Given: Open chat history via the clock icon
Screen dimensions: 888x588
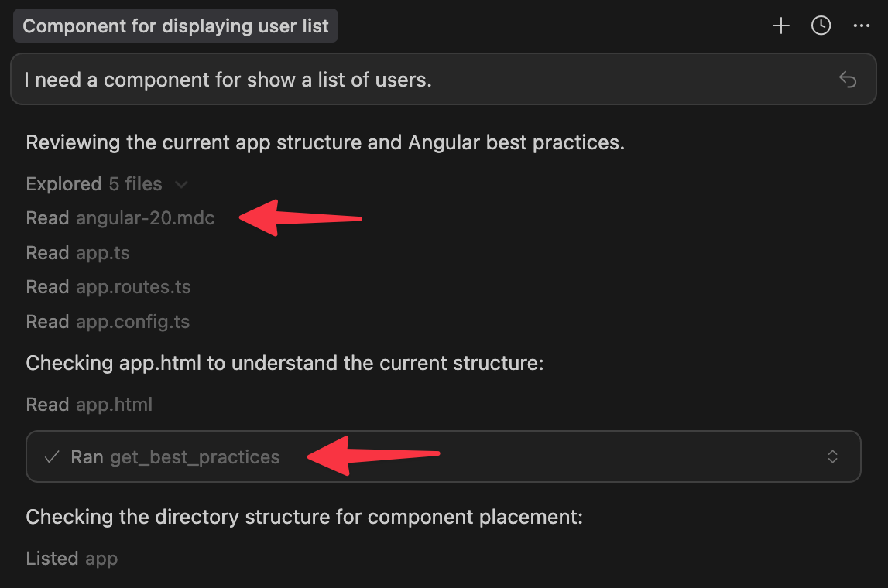Looking at the screenshot, I should pyautogui.click(x=821, y=26).
